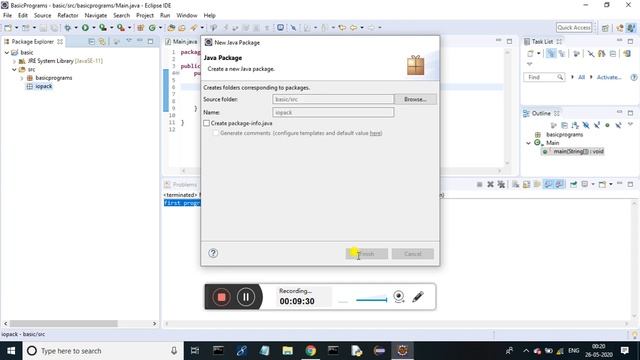This screenshot has height=360, width=640.
Task: Toggle Link with Editor in Package Explorer
Action: tap(102, 42)
